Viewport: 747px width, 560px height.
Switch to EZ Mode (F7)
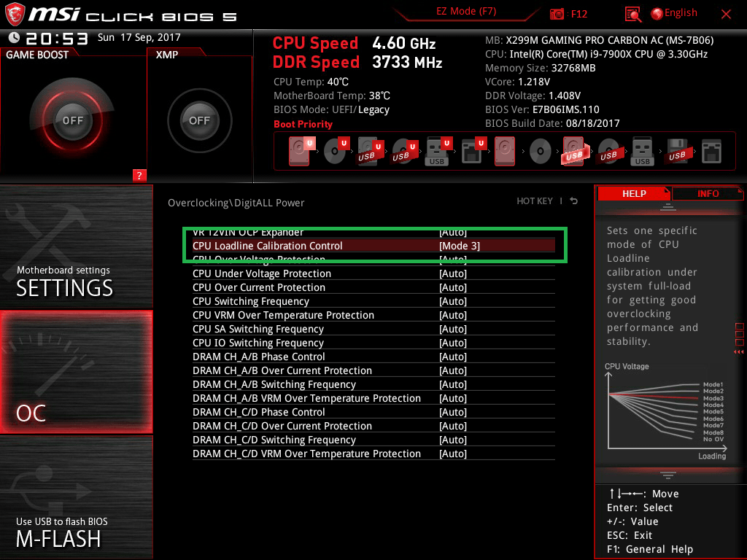466,12
